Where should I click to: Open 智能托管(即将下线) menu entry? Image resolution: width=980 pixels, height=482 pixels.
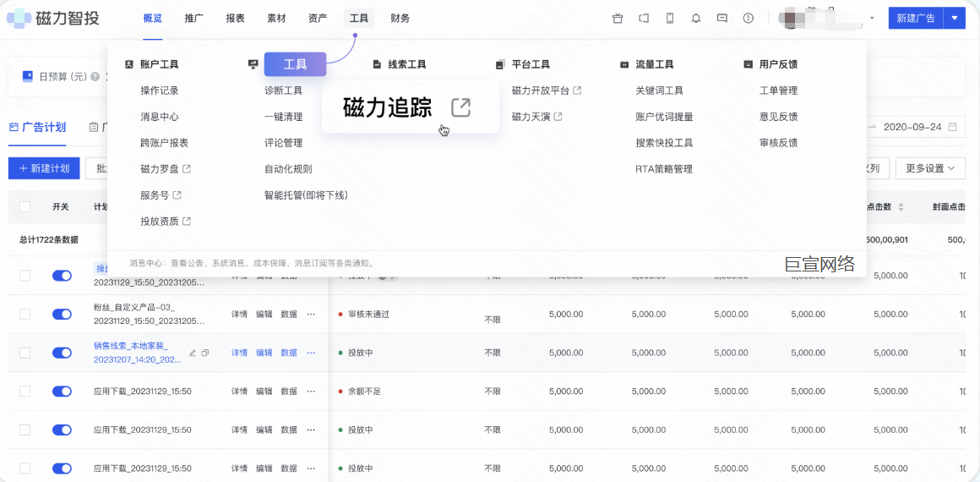pyautogui.click(x=306, y=195)
